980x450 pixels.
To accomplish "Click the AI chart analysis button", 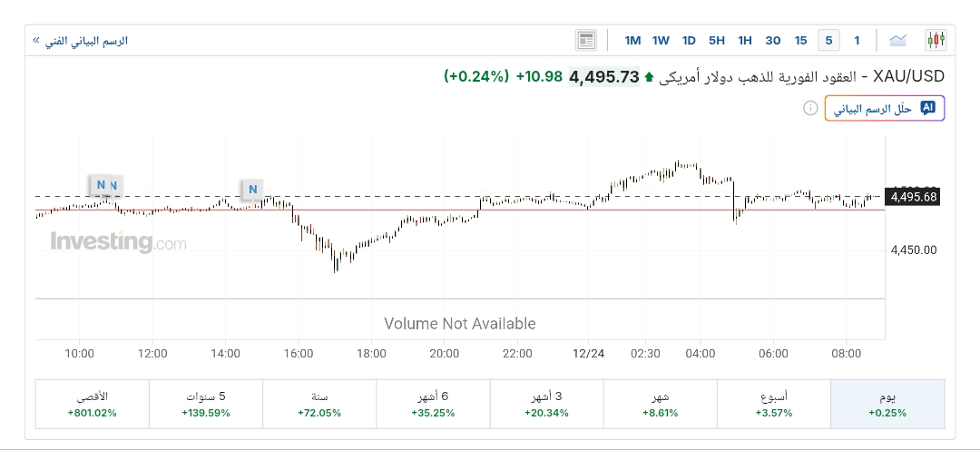I will 884,109.
